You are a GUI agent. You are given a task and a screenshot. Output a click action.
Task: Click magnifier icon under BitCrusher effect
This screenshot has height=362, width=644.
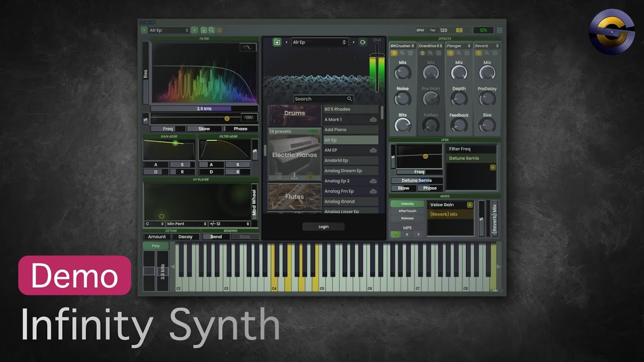click(402, 53)
